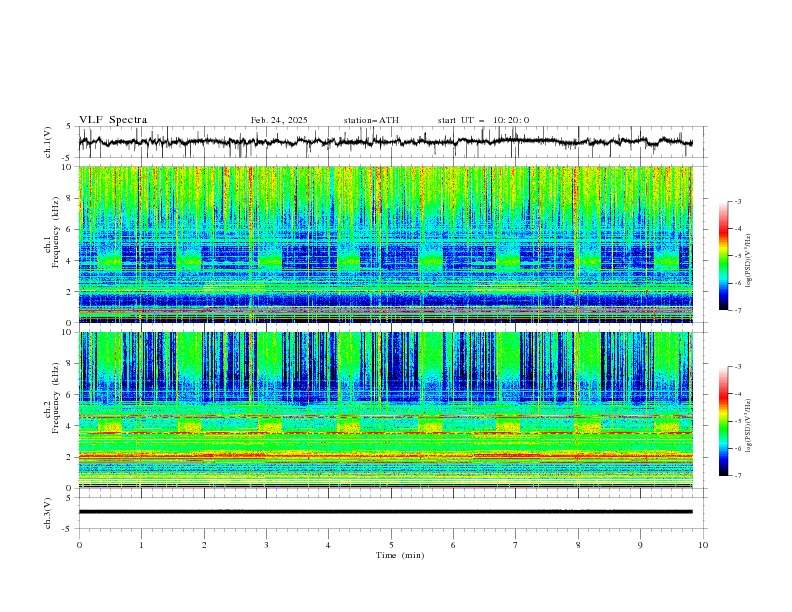Click the "-3" tick on upper colorbar
The image size is (792, 612).
(x=738, y=201)
